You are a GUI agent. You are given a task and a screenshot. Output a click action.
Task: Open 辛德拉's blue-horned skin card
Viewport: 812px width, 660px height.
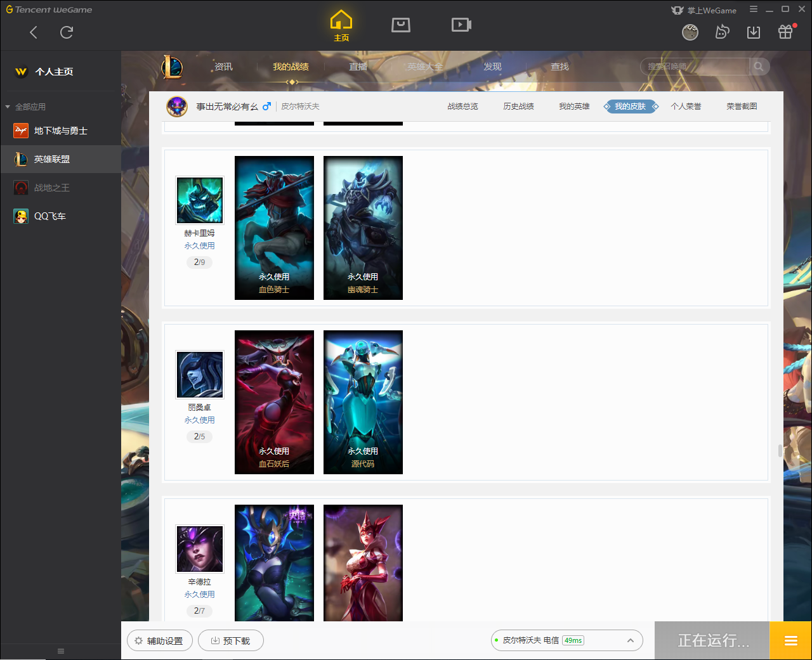pos(274,563)
